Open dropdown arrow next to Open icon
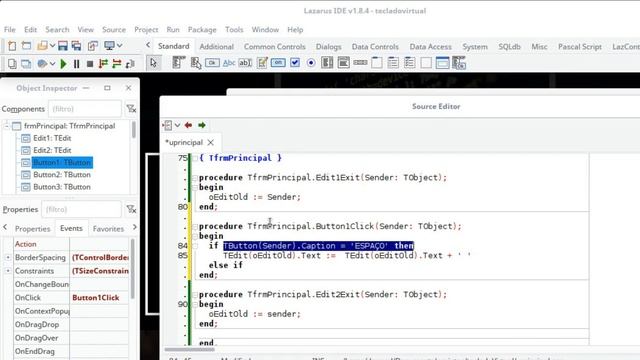640x360 pixels. (x=52, y=46)
